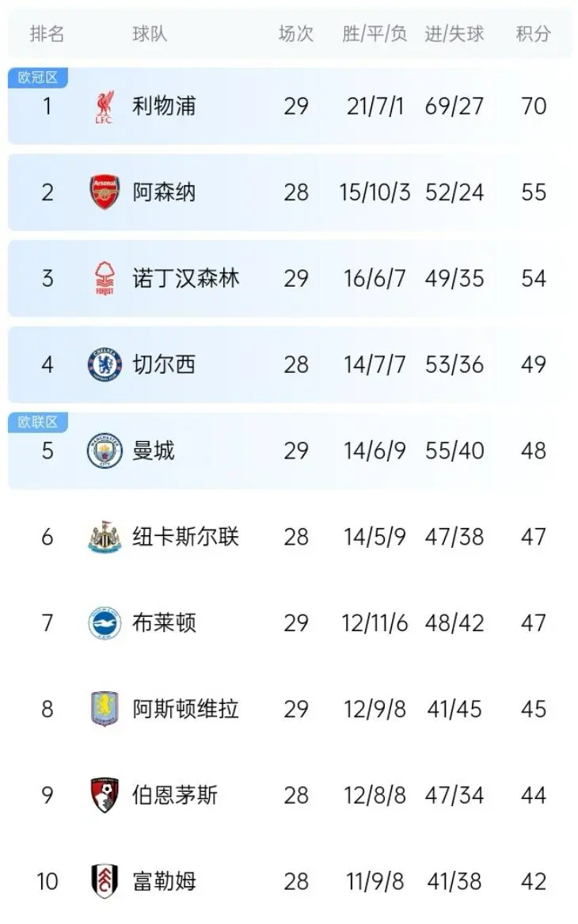Click the Brighton seagull badge
This screenshot has width=578, height=924.
tap(105, 623)
